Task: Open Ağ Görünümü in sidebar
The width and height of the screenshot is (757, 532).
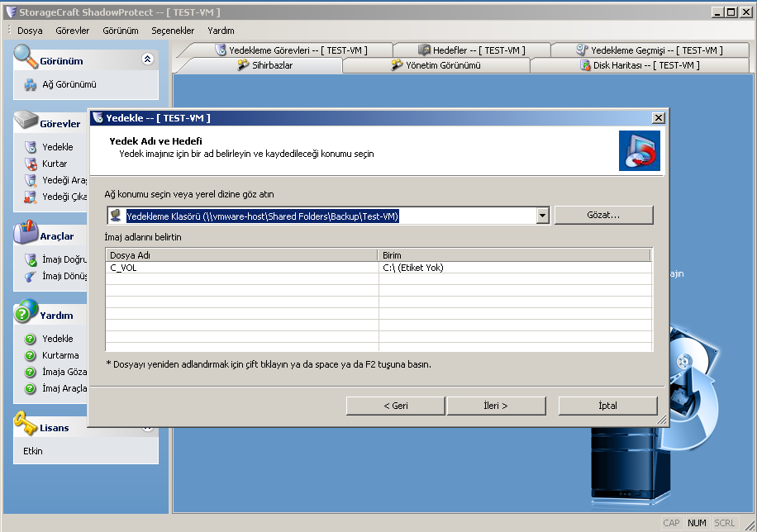Action: tap(69, 84)
